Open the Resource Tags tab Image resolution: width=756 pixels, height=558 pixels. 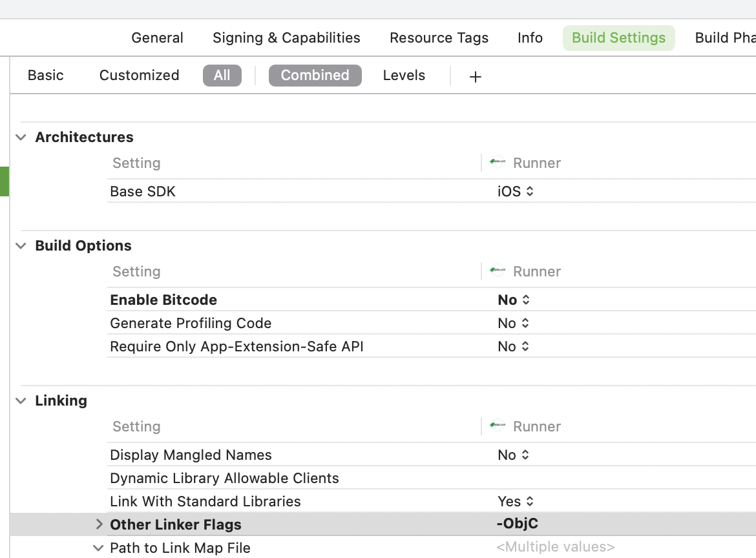coord(439,37)
